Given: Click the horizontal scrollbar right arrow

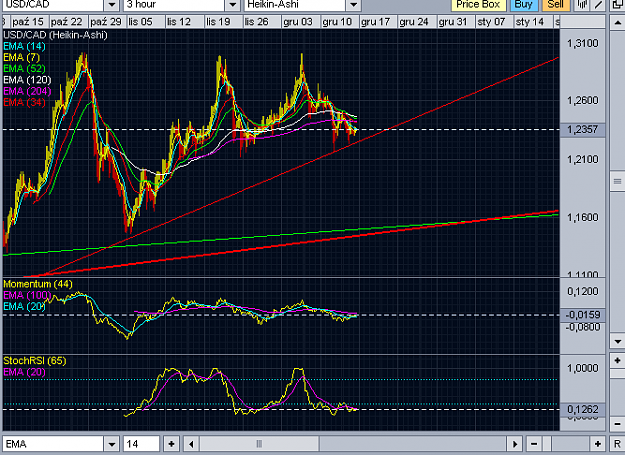Looking at the screenshot, I should 515,443.
